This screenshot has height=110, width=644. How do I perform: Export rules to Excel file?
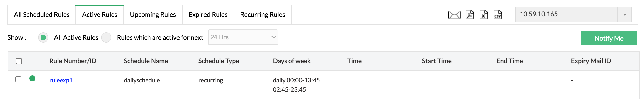483,15
